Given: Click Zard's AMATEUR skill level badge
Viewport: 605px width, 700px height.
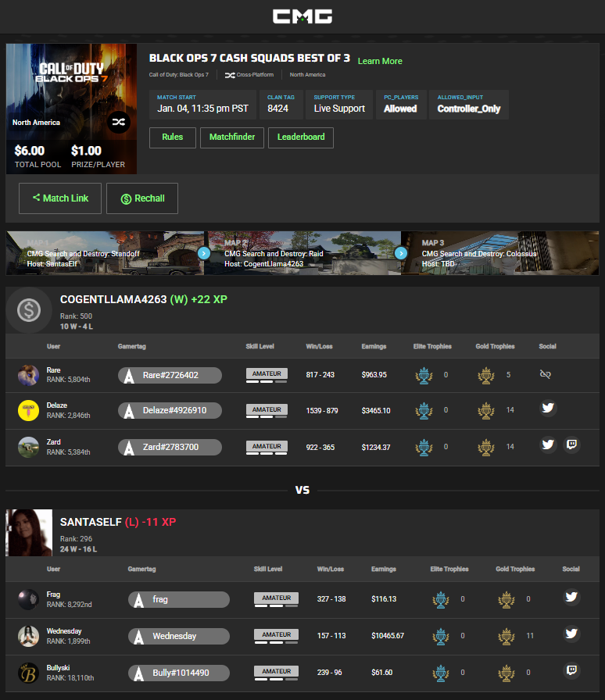Looking at the screenshot, I should 267,448.
